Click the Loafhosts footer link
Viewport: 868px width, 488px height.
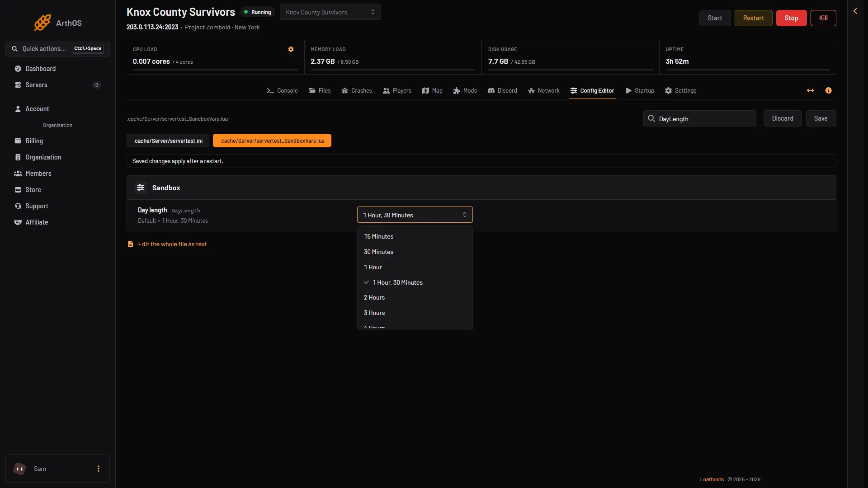[712, 479]
